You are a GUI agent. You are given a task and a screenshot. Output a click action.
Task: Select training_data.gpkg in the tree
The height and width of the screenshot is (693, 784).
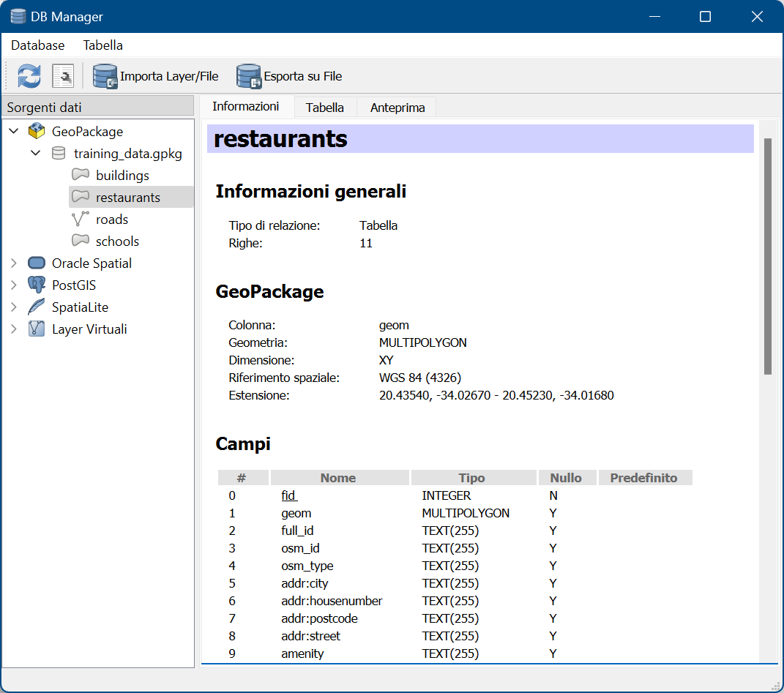click(x=128, y=154)
